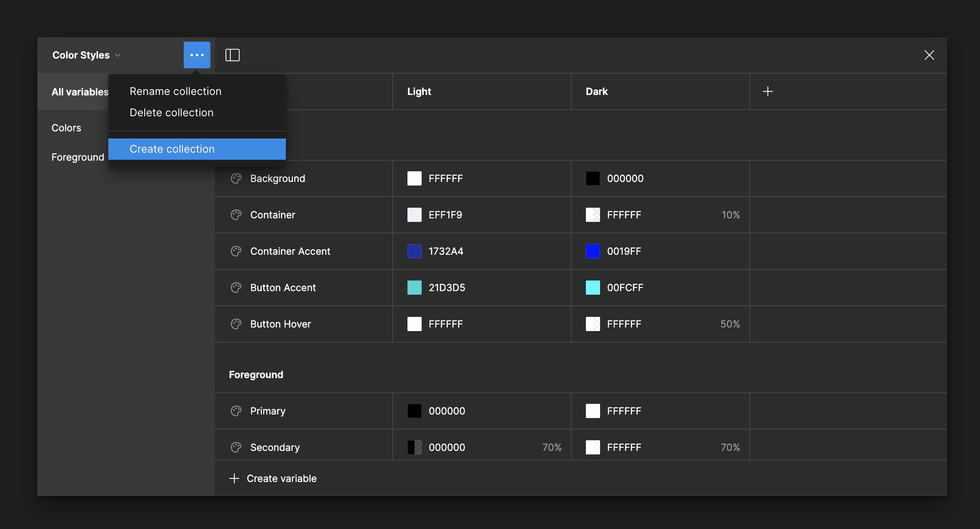This screenshot has height=529, width=980.
Task: Select Rename collection from the menu
Action: [175, 91]
